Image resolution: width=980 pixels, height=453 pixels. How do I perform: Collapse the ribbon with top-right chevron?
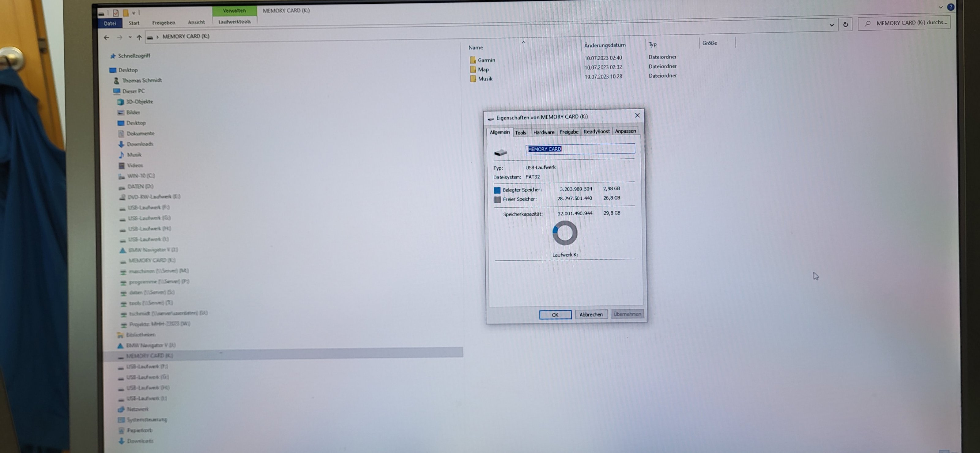pyautogui.click(x=940, y=7)
